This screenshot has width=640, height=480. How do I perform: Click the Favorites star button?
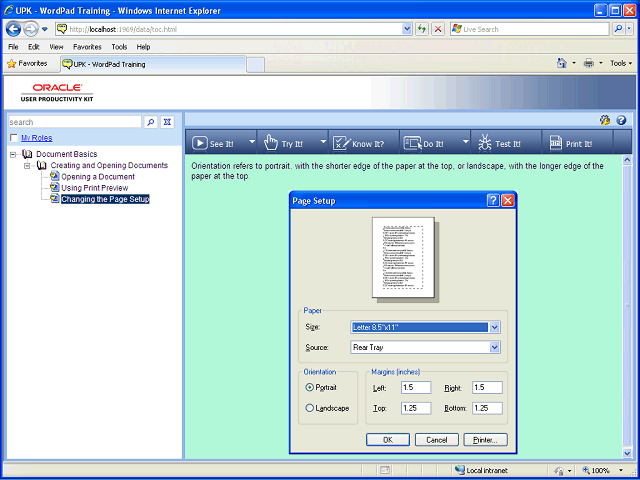click(x=27, y=64)
